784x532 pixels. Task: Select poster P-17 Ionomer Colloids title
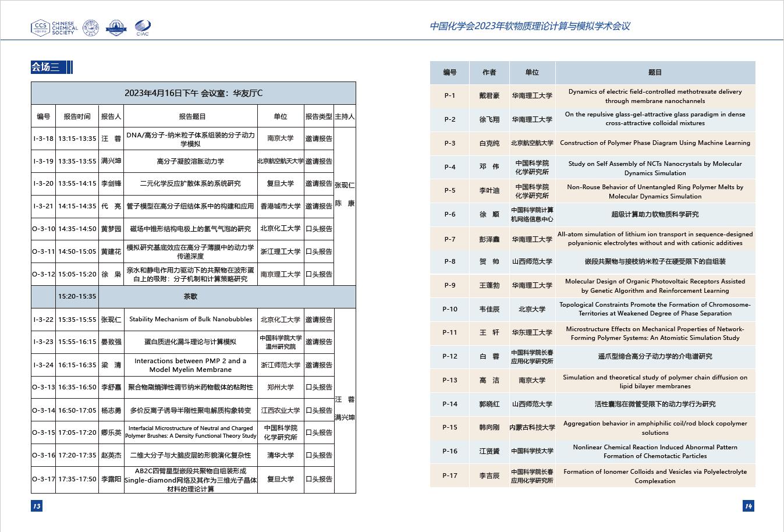655,476
